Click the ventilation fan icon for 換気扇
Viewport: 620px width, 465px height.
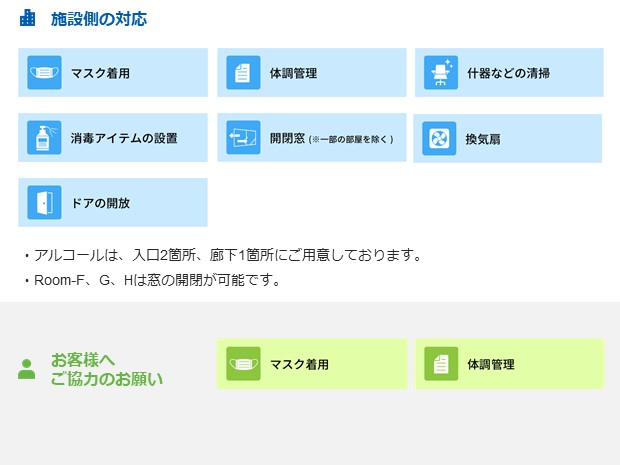tap(439, 139)
